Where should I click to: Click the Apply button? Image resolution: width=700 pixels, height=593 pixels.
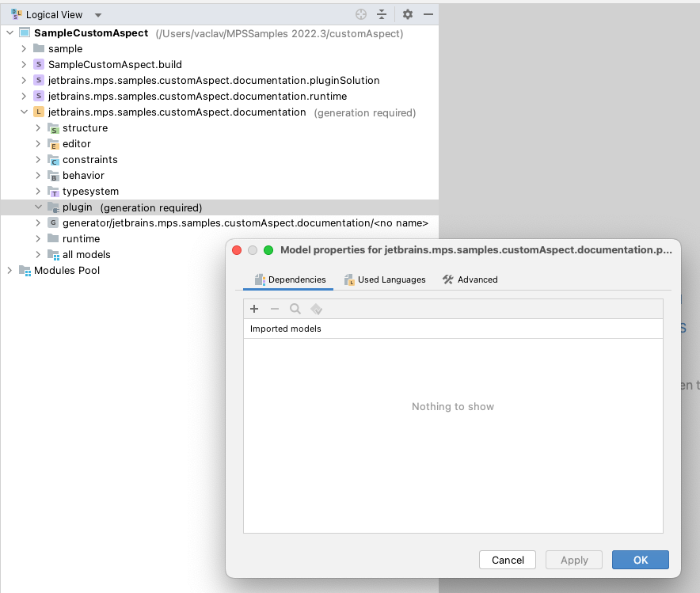coord(574,560)
